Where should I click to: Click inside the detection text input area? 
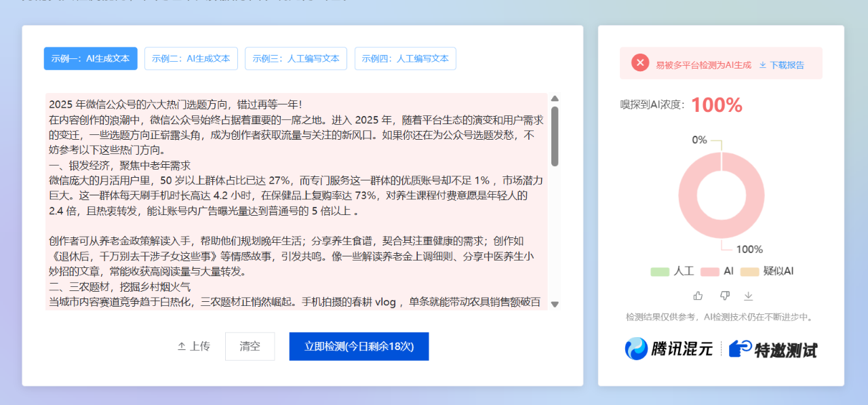coord(296,201)
